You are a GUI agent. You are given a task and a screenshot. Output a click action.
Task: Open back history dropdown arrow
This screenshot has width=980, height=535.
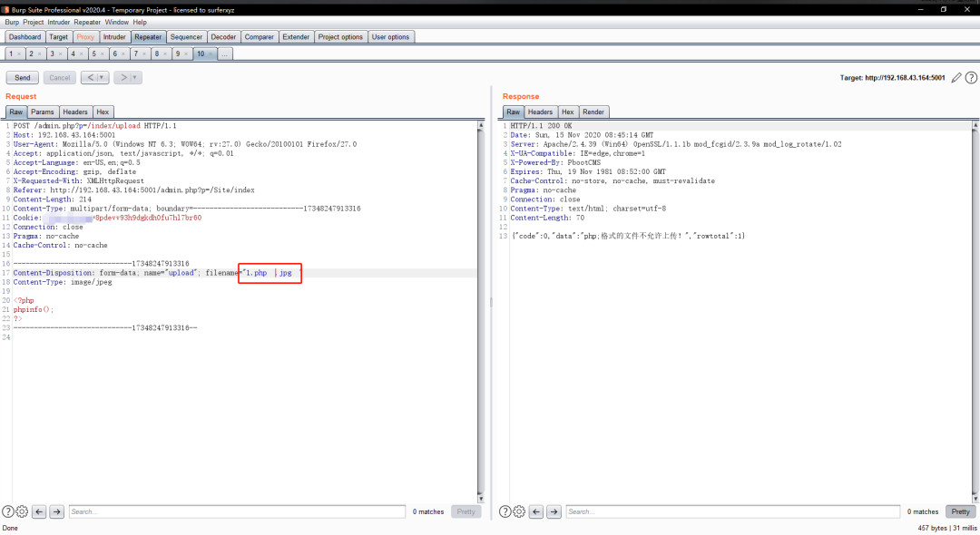pos(103,77)
